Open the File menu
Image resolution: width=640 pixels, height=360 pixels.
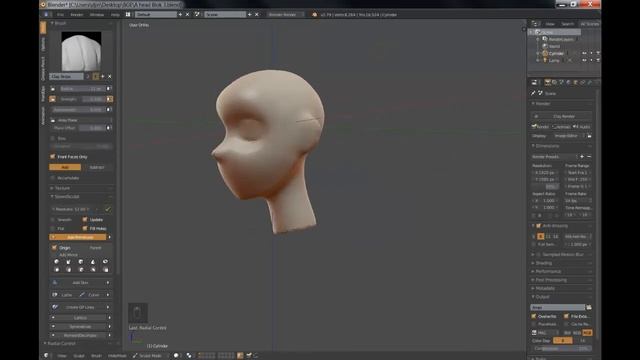(x=60, y=15)
